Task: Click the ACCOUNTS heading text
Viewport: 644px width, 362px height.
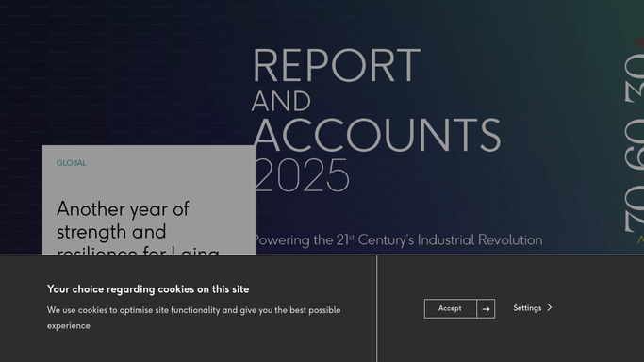Action: click(376, 135)
